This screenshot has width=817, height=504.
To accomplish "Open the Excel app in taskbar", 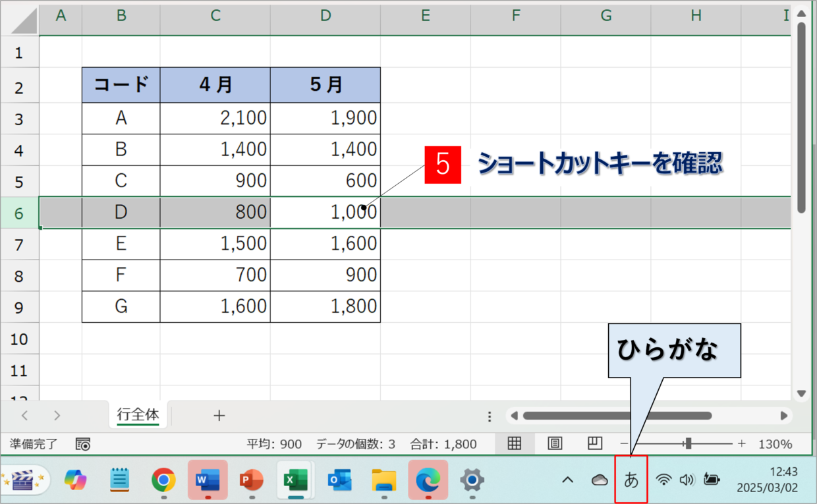I will click(x=295, y=480).
